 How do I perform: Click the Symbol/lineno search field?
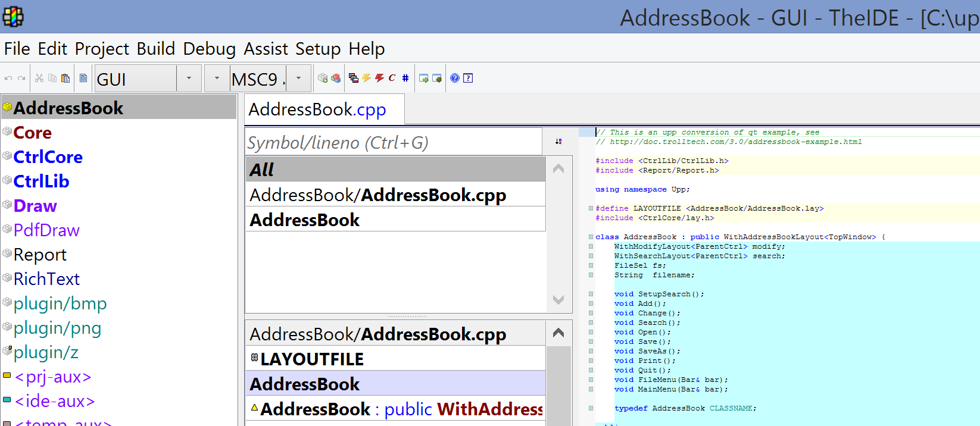(393, 143)
